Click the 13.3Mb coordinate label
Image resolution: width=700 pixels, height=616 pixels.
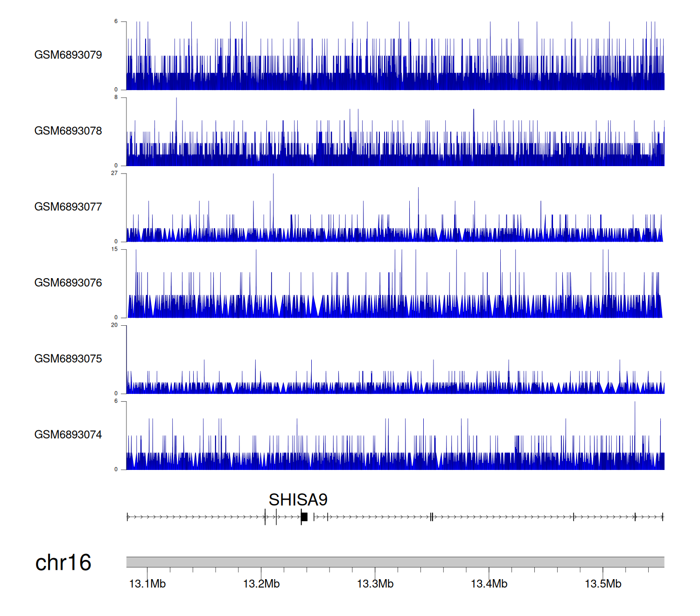(x=375, y=584)
